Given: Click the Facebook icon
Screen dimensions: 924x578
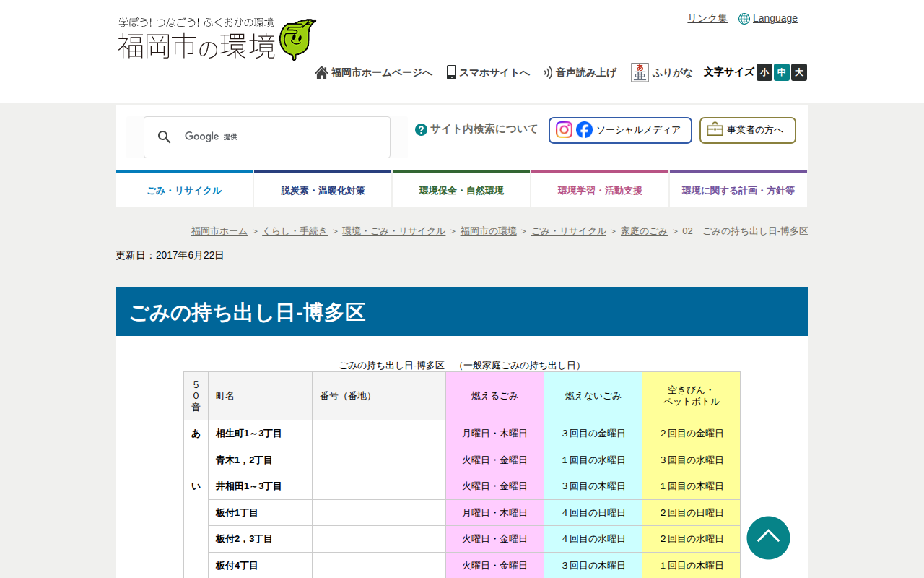Looking at the screenshot, I should click(x=585, y=130).
